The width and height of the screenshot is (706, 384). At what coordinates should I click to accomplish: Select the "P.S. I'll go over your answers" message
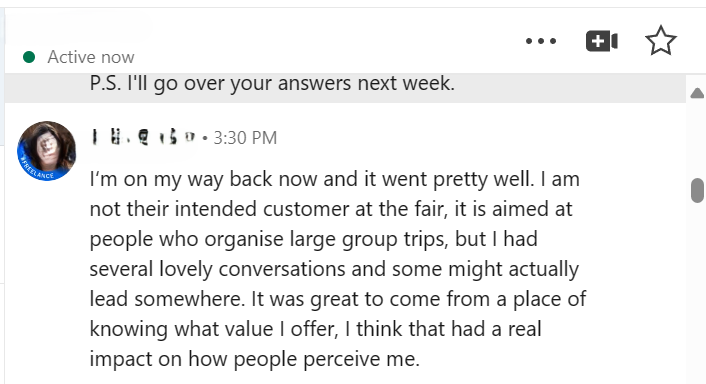(x=272, y=84)
